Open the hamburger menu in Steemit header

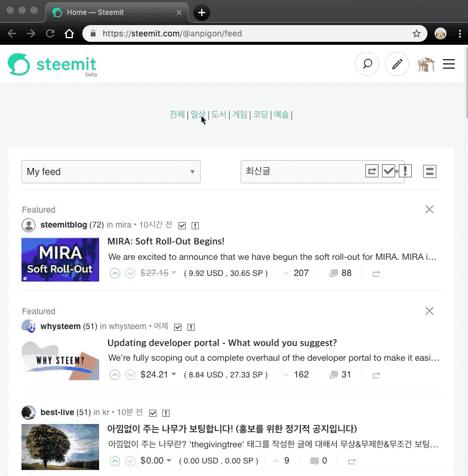(448, 64)
